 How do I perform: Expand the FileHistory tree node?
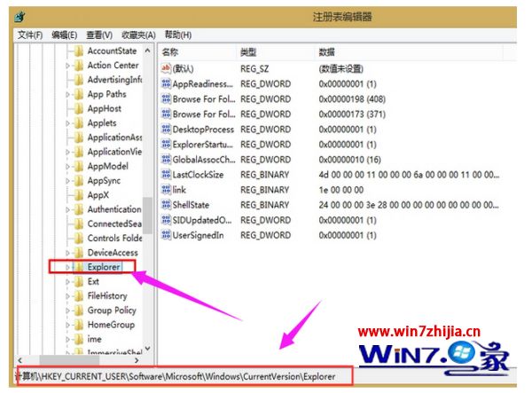click(67, 296)
